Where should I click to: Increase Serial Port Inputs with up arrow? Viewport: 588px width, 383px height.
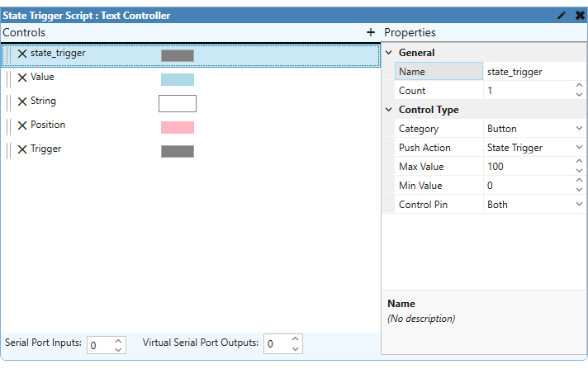point(118,340)
